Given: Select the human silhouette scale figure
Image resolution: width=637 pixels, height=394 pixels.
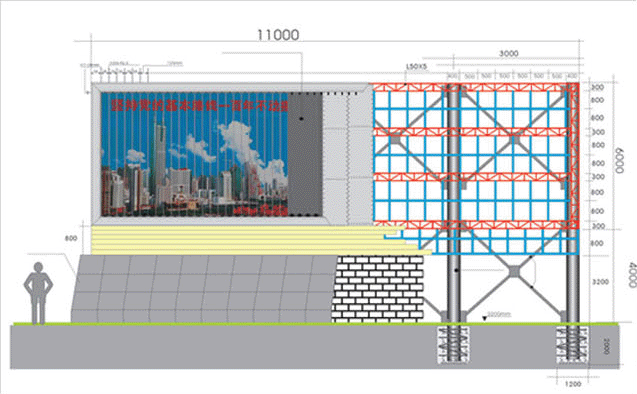Looking at the screenshot, I should click(x=38, y=293).
